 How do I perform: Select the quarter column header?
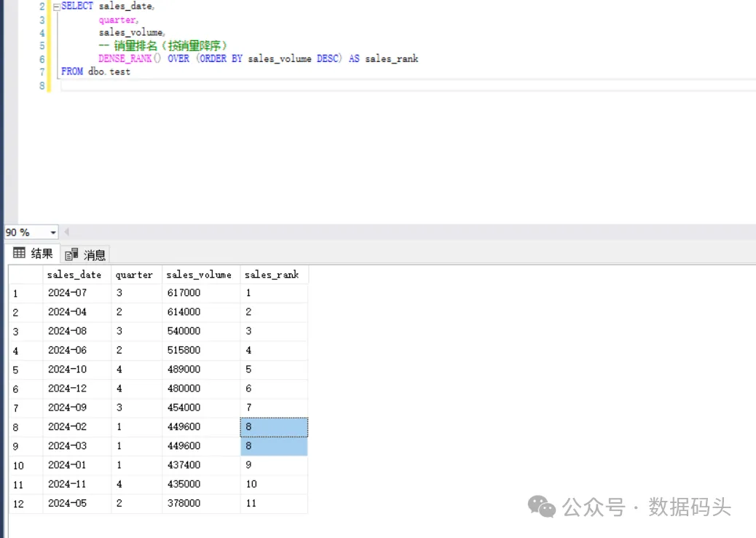pyautogui.click(x=136, y=275)
